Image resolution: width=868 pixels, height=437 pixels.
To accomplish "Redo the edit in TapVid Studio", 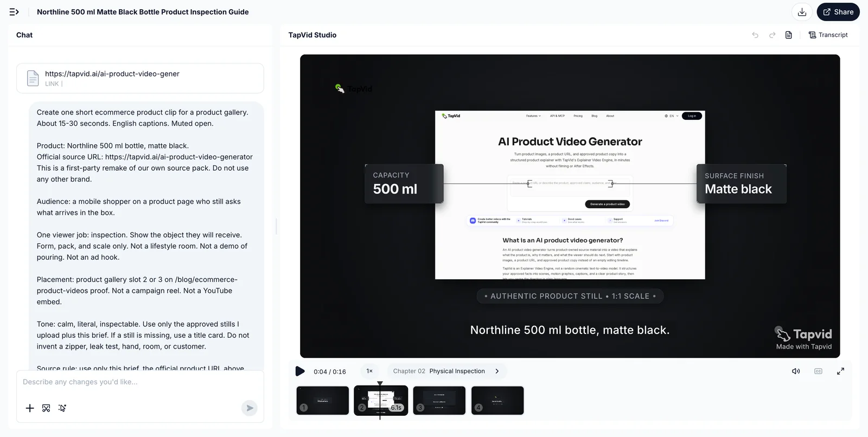I will tap(772, 35).
